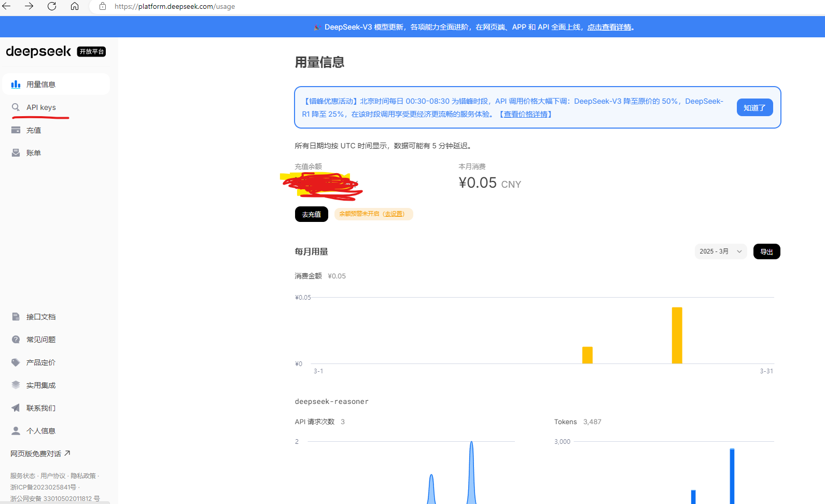Dismiss notice with 知道了 button
Image resolution: width=825 pixels, height=504 pixels.
coord(754,107)
